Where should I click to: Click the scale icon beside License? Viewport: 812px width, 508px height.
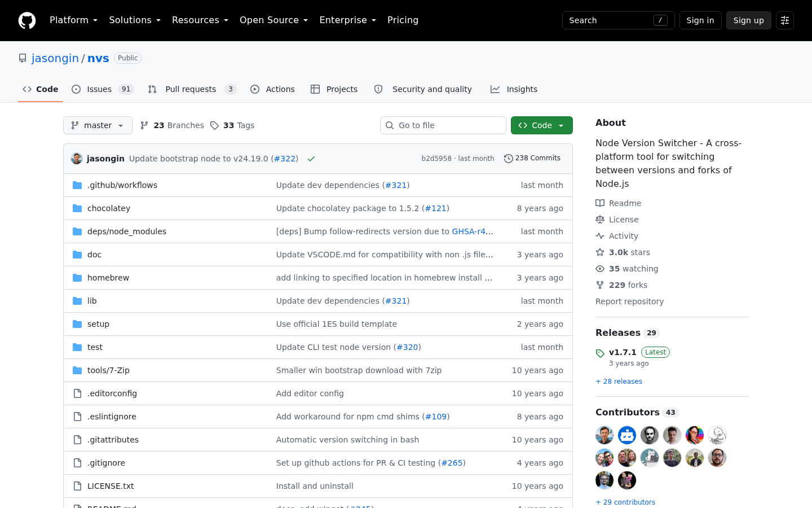(x=600, y=220)
